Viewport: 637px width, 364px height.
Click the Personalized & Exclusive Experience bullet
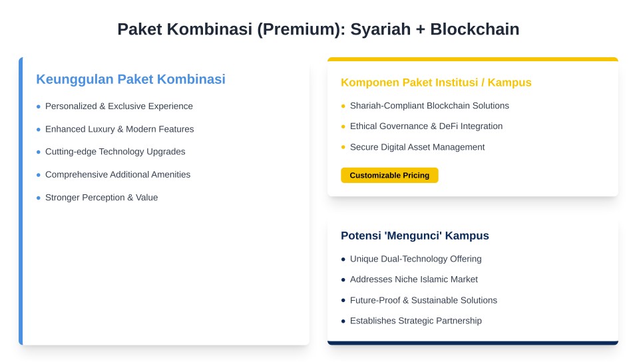click(x=118, y=106)
